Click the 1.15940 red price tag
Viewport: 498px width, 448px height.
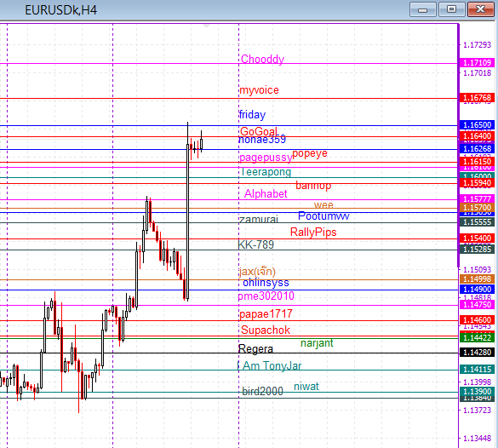click(x=477, y=183)
